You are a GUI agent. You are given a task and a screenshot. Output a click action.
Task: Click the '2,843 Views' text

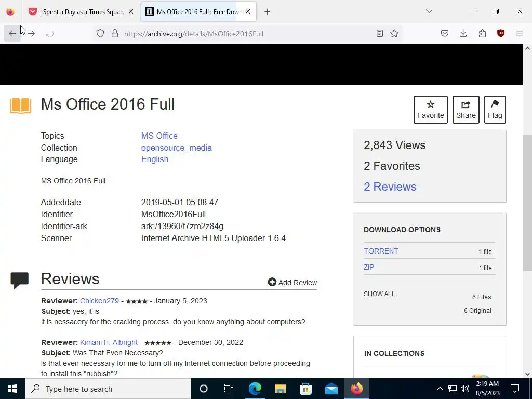[395, 145]
